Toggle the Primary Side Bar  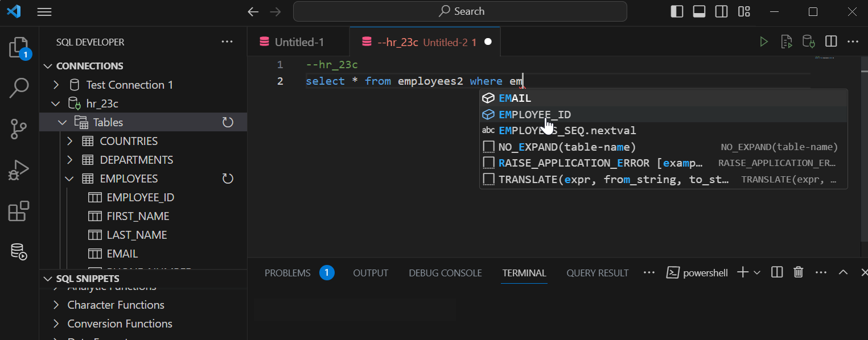(677, 11)
